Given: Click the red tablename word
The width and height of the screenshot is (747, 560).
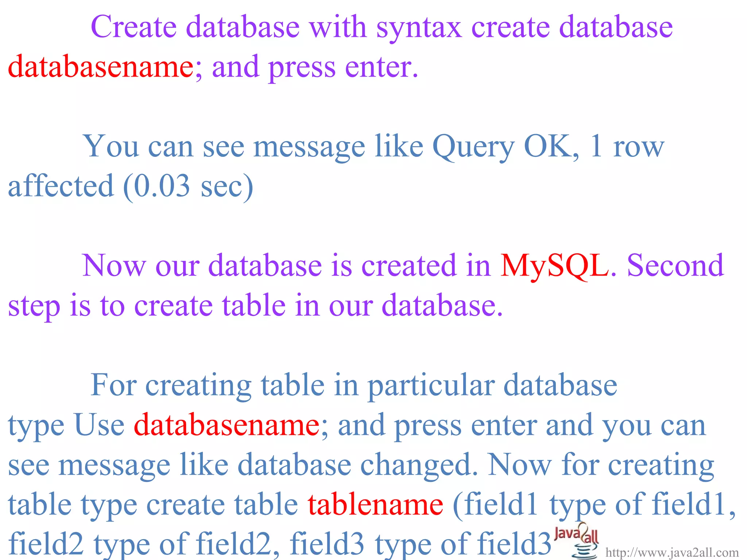Looking at the screenshot, I should click(x=376, y=505).
